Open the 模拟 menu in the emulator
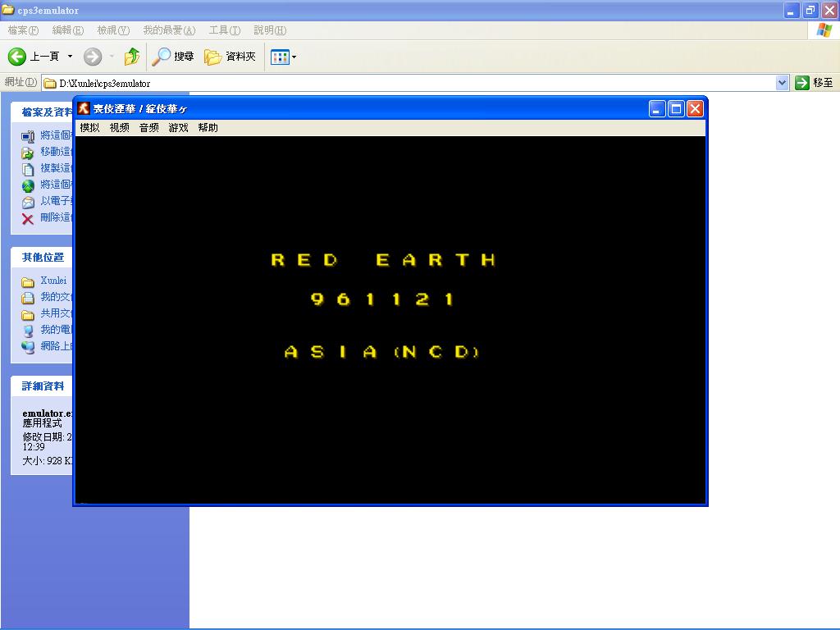The width and height of the screenshot is (840, 630). point(89,128)
